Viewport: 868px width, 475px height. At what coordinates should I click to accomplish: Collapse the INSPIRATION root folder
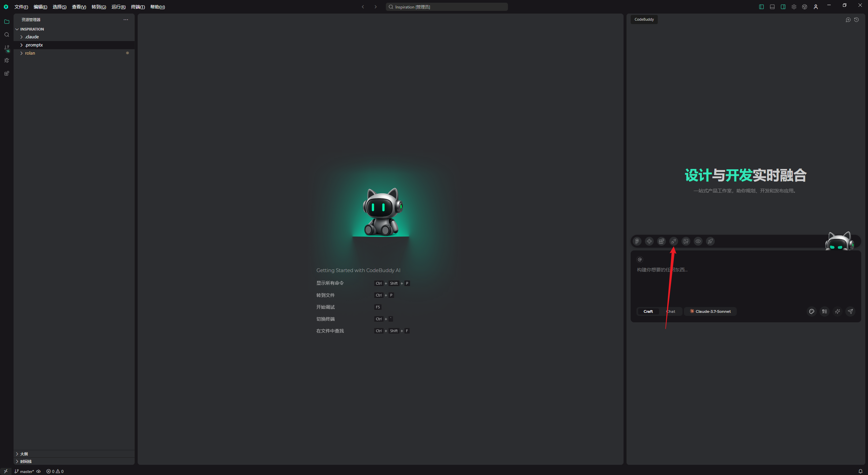74,29
